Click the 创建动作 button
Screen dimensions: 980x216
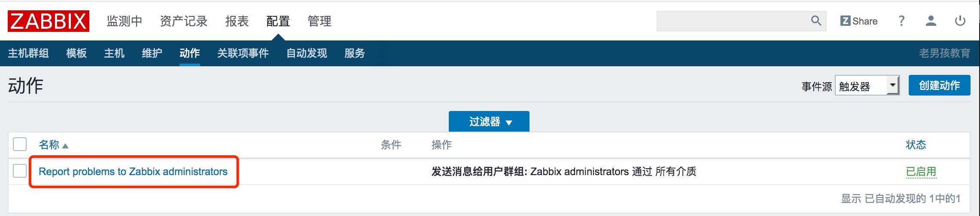[x=939, y=85]
